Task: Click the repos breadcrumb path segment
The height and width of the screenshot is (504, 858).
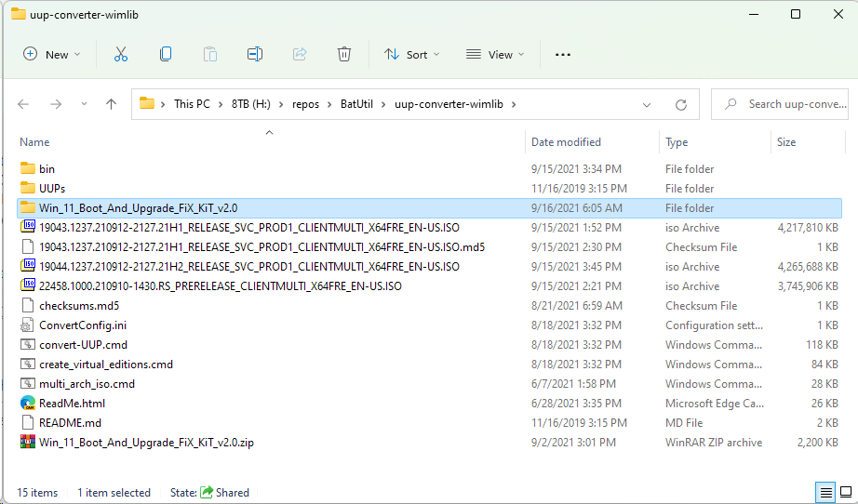Action: [306, 104]
